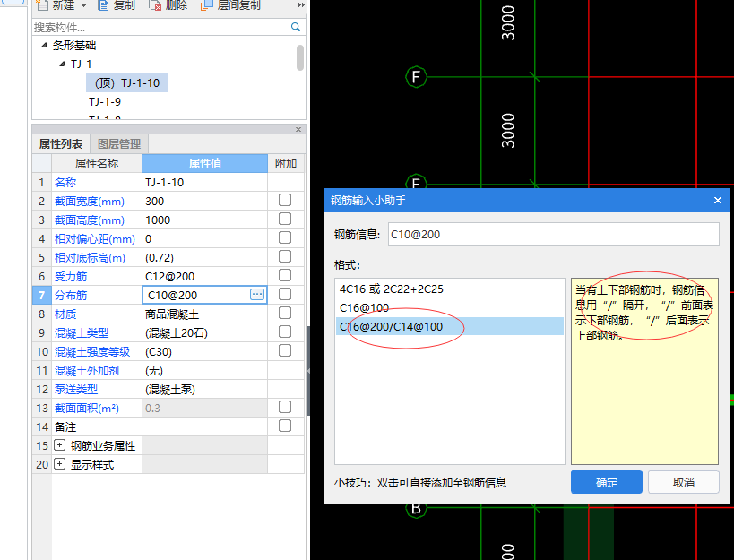
Task: Click axis label B in drawing
Action: coord(416,509)
